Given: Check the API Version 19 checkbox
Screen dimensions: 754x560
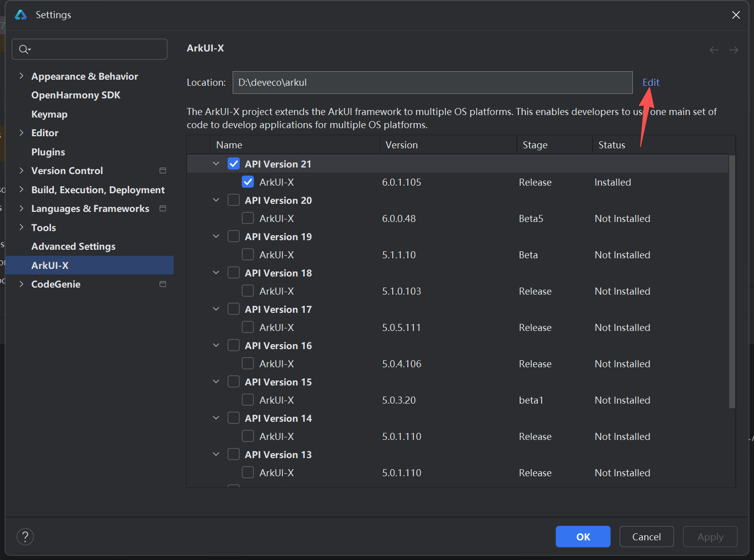Looking at the screenshot, I should click(234, 237).
